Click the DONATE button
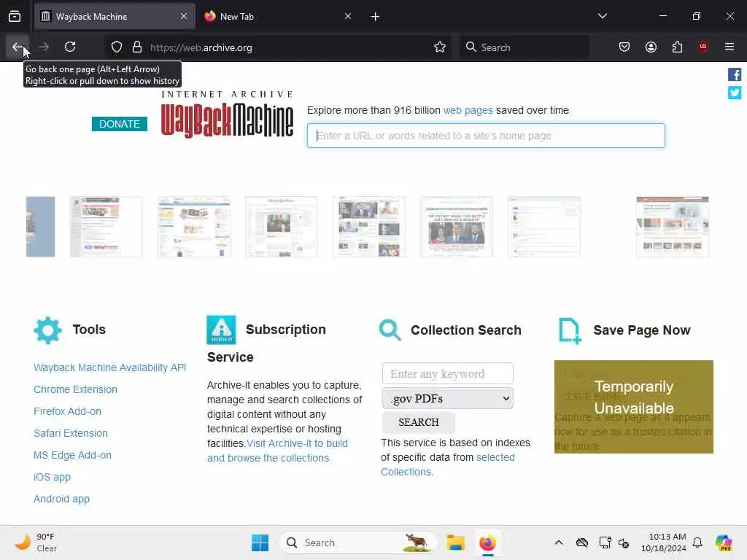Image resolution: width=747 pixels, height=560 pixels. coord(120,124)
